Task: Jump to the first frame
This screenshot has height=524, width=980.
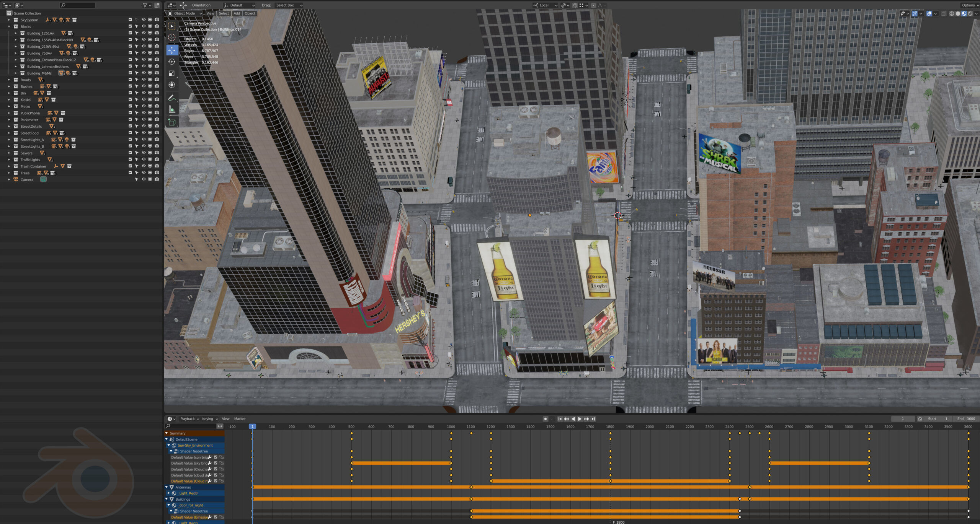Action: pos(560,419)
